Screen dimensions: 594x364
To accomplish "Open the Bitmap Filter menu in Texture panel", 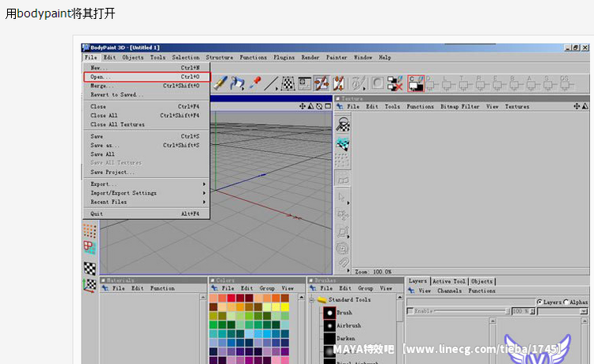I will pyautogui.click(x=459, y=106).
